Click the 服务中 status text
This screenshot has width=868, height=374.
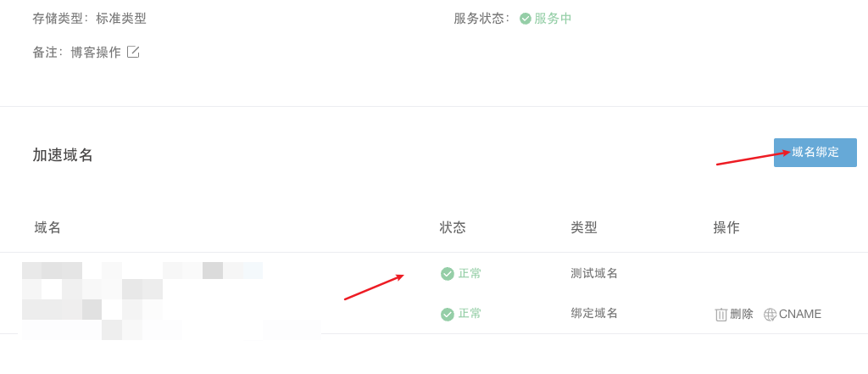pos(553,19)
